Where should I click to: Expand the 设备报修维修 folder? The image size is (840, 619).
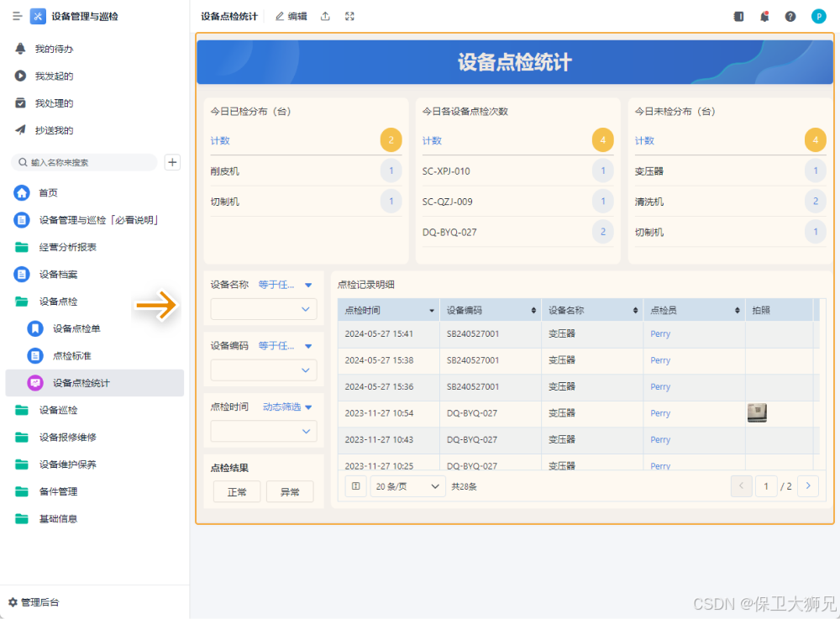(x=22, y=437)
